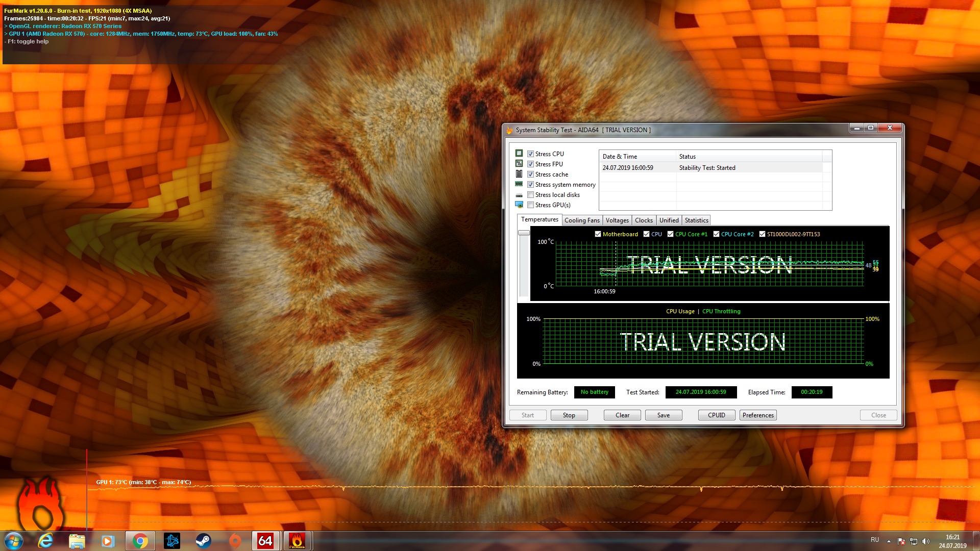980x551 pixels.
Task: Open Internet Explorer from the taskbar
Action: [x=45, y=541]
